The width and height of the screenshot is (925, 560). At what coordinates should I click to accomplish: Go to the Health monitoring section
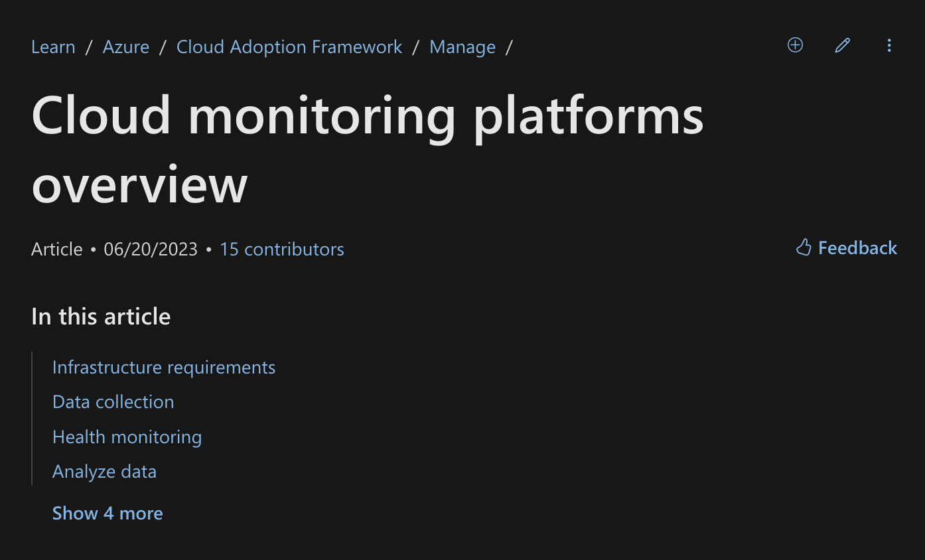[127, 437]
